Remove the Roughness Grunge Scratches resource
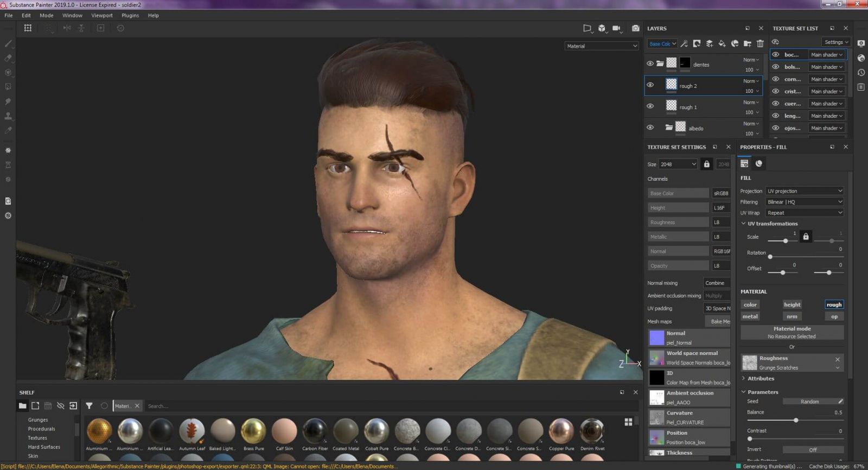This screenshot has height=470, width=868. pos(838,359)
